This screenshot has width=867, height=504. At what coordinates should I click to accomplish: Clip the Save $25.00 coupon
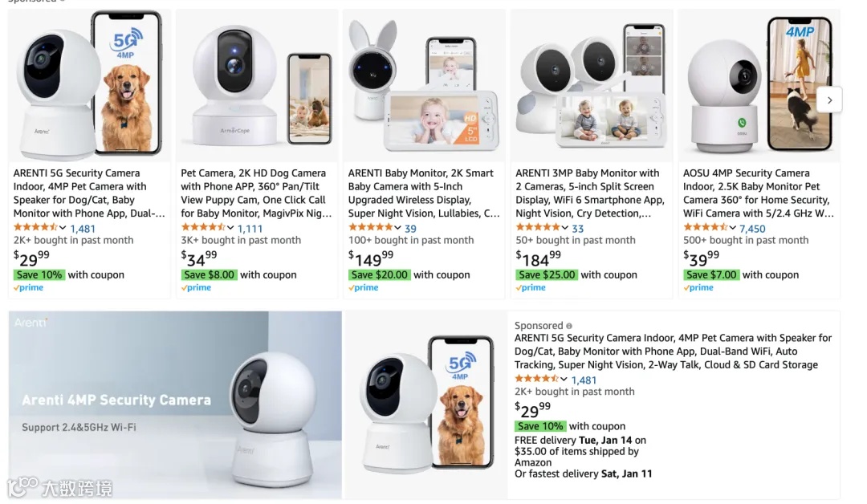click(x=547, y=274)
